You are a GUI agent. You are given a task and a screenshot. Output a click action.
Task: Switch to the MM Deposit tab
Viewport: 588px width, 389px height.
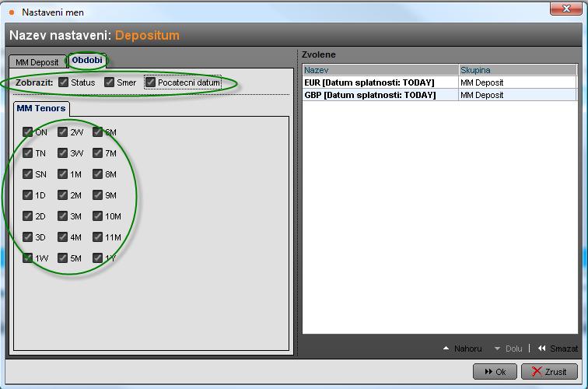click(x=37, y=62)
